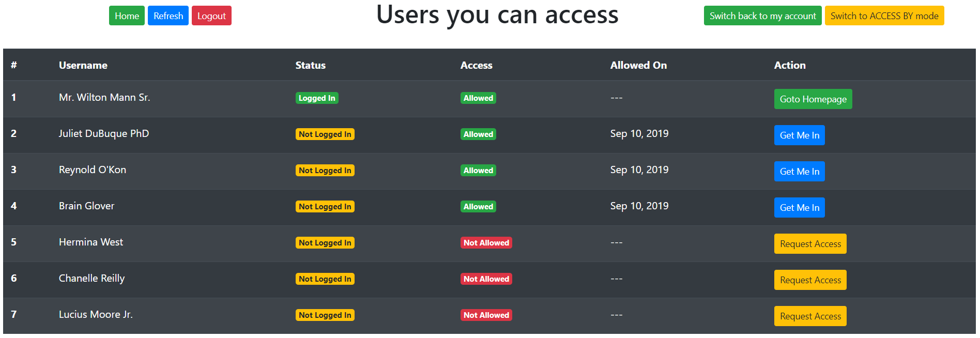Request access to Lucius Moore Jr.

810,316
